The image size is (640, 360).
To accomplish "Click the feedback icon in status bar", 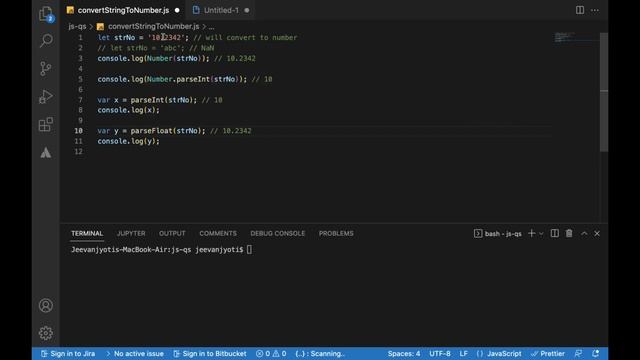I will point(578,353).
